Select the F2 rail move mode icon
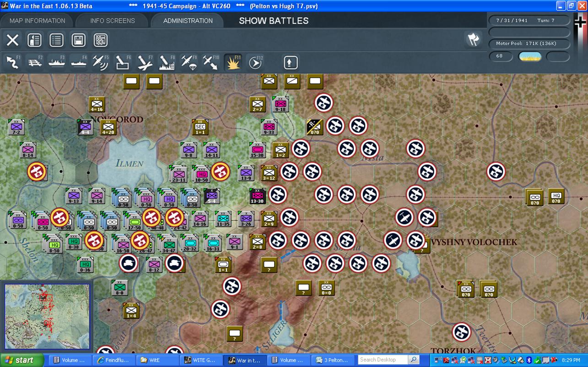588x367 pixels. [35, 62]
